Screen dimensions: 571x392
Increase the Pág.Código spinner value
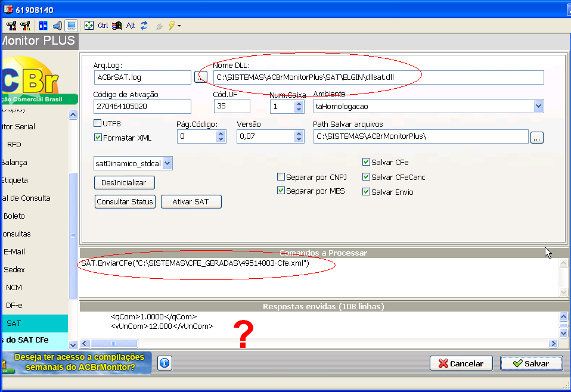coord(221,133)
